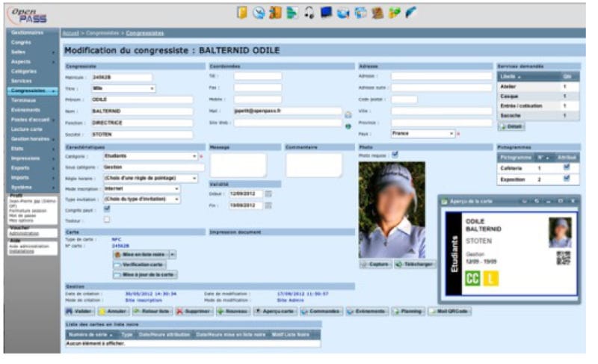Click the Détail button under services
This screenshot has width=598, height=364.
(x=511, y=126)
